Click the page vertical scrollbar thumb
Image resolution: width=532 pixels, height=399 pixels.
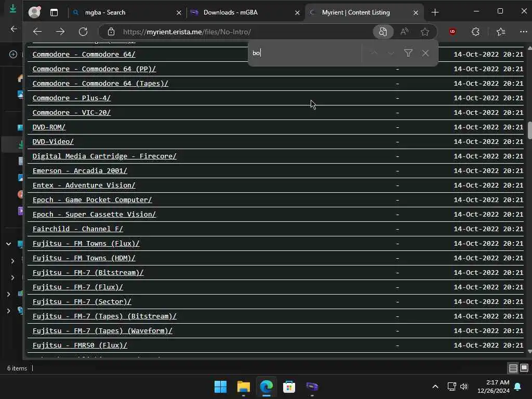click(x=529, y=130)
